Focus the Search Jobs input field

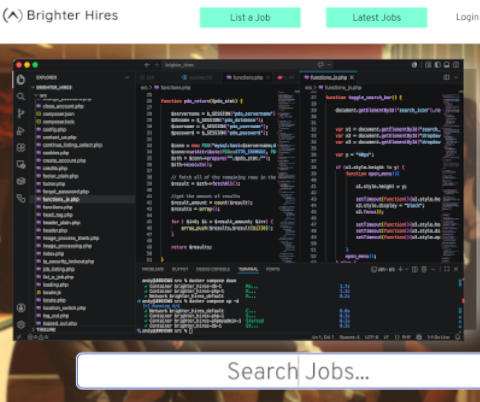tap(278, 371)
